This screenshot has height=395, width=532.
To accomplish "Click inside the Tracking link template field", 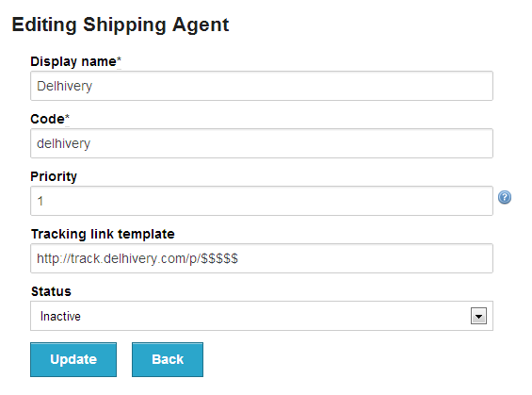I will (x=262, y=258).
